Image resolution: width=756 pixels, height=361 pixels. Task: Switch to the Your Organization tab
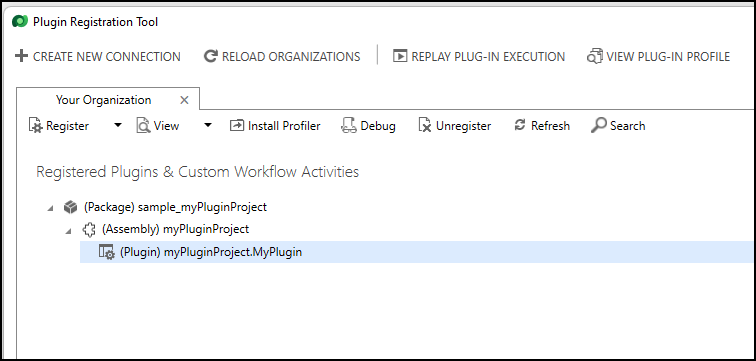click(x=104, y=100)
